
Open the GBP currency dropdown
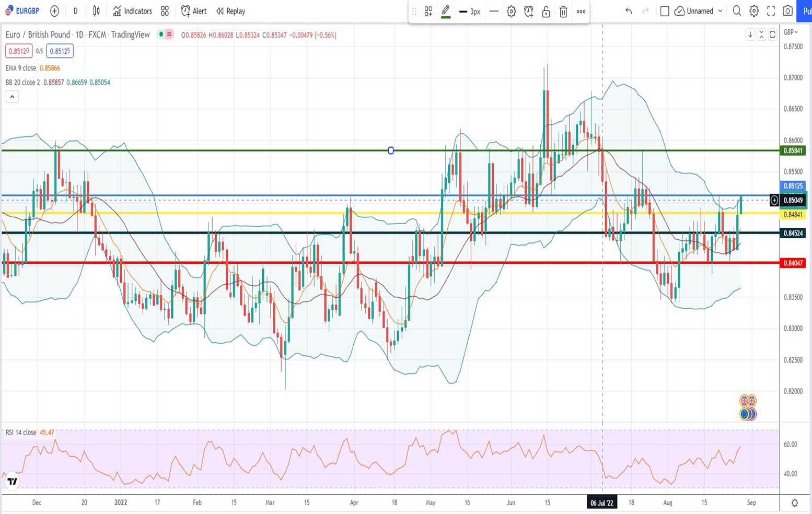791,32
